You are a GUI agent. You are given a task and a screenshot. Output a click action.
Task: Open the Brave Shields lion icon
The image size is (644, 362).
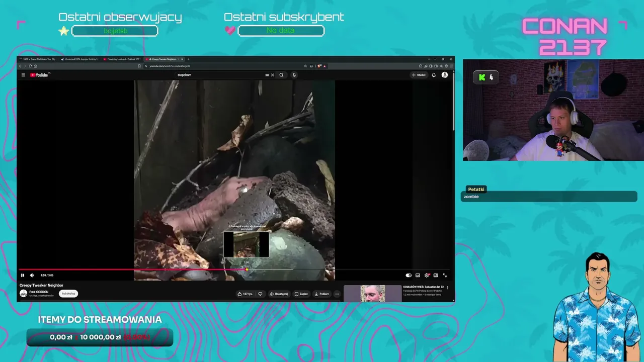[319, 66]
